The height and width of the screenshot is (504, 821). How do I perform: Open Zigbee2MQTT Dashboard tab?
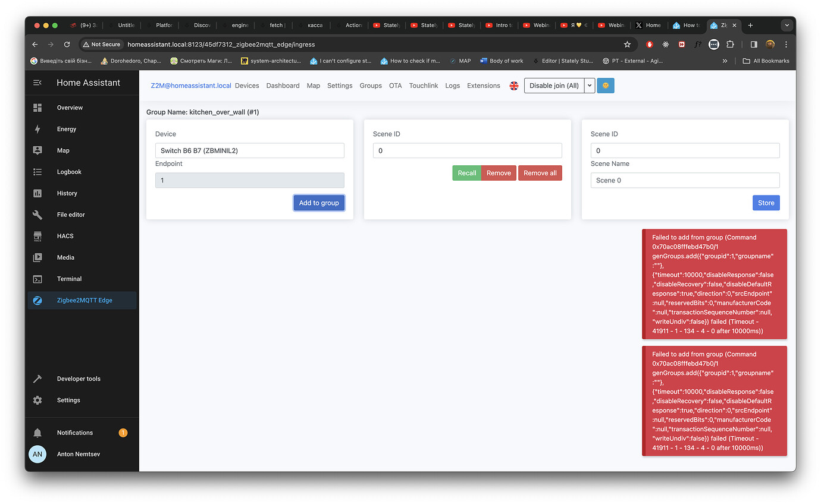[283, 86]
